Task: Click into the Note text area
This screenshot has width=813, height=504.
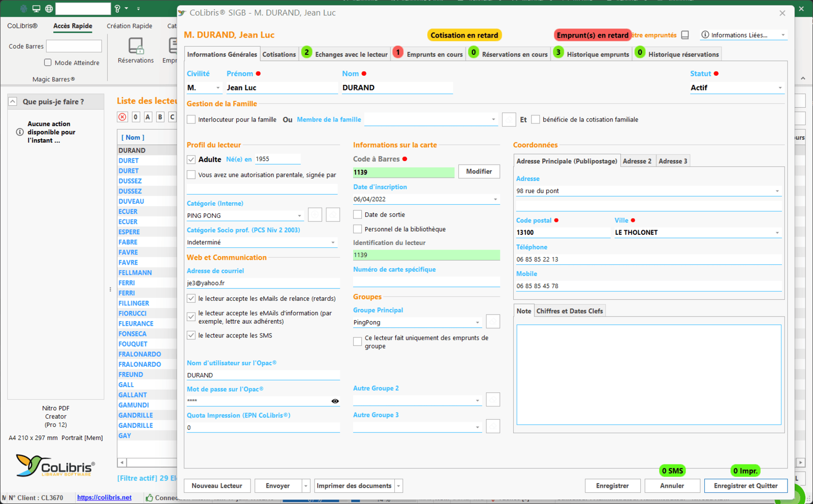Action: (648, 374)
